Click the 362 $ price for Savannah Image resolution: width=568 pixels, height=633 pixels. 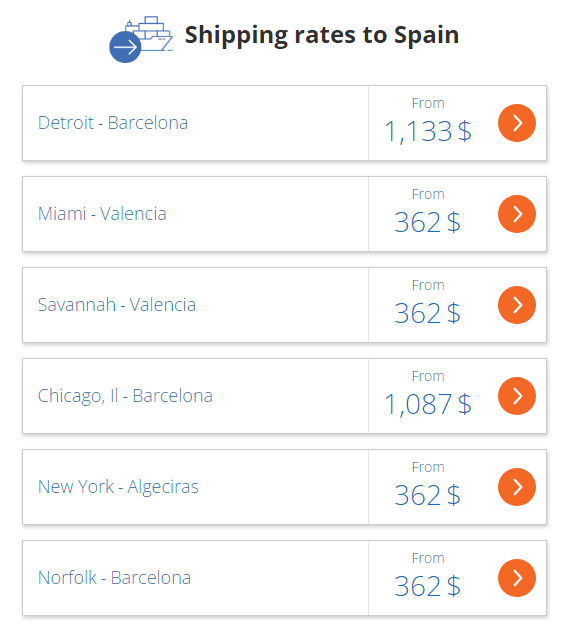point(428,313)
